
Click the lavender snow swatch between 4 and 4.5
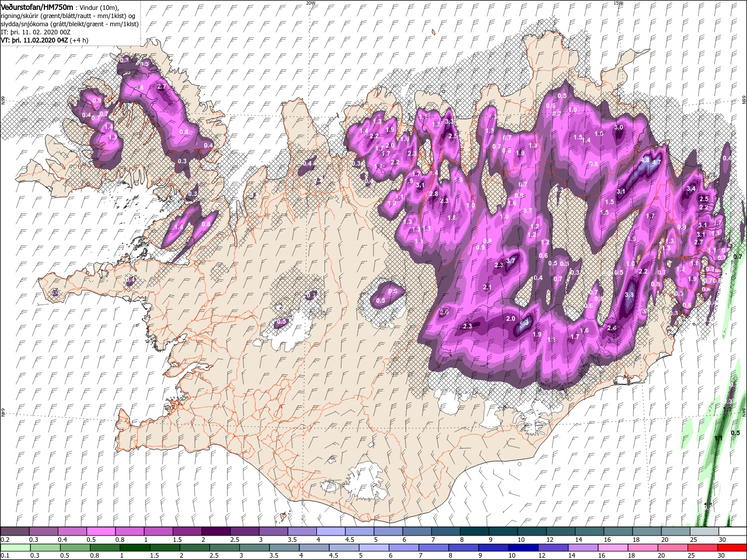[x=331, y=531]
